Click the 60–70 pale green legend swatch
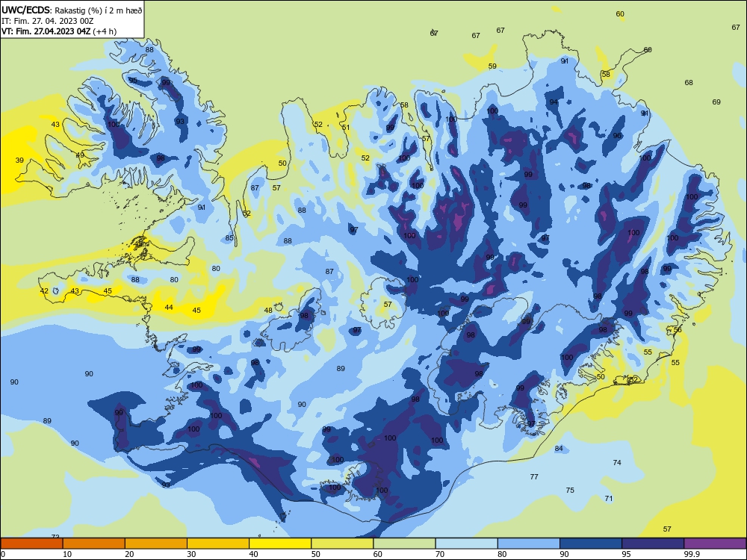This screenshot has width=747, height=560. tap(404, 544)
